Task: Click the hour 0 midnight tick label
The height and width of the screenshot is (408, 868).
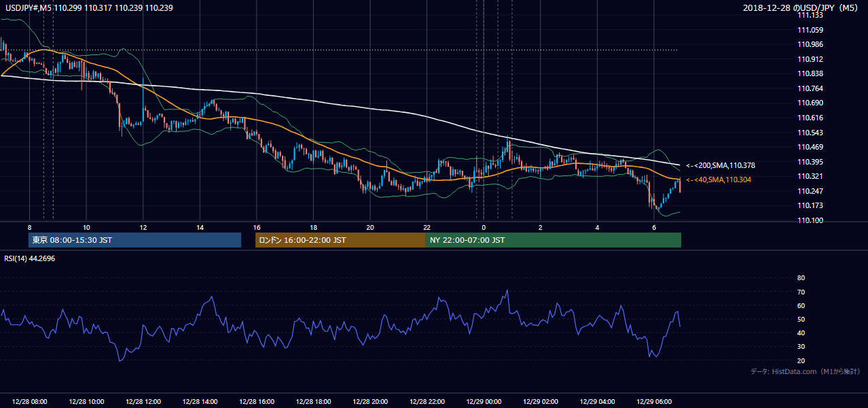Action: pos(484,227)
